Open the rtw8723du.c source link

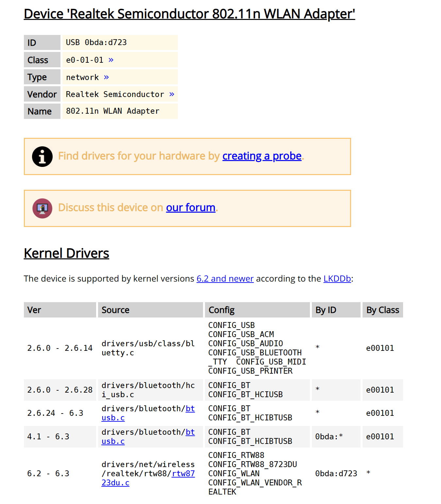148,478
